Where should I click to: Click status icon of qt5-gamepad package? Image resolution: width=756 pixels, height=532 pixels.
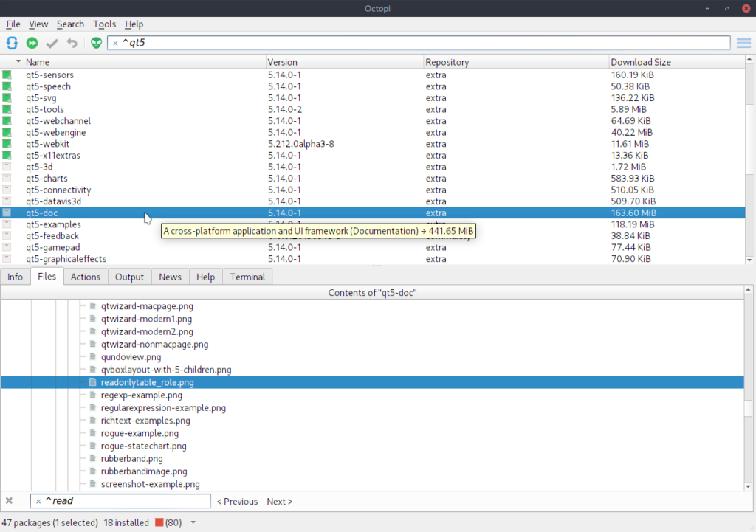[7, 247]
